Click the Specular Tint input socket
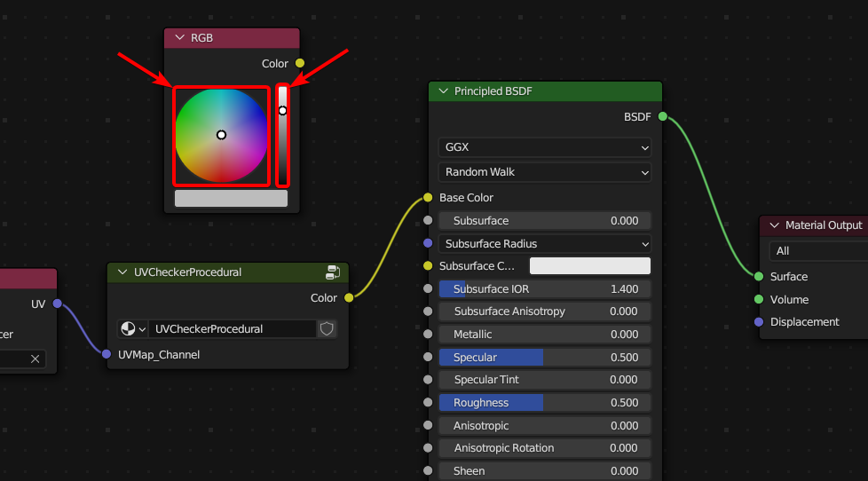This screenshot has height=481, width=868. [428, 380]
